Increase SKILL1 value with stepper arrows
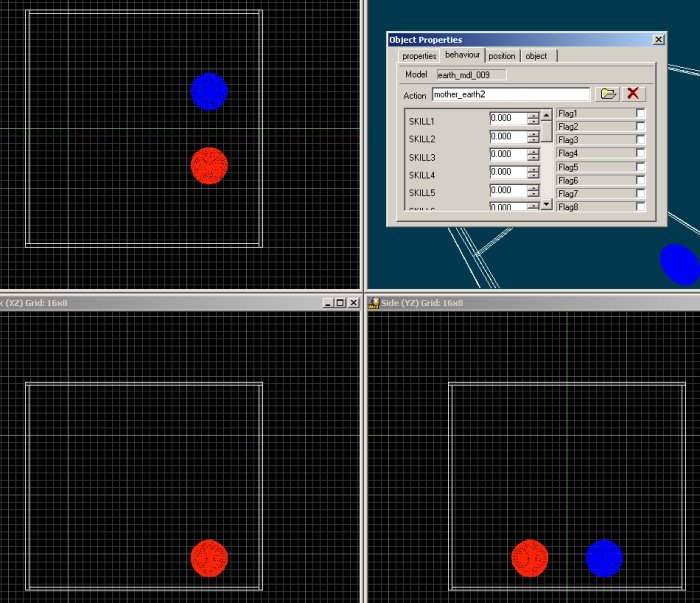The width and height of the screenshot is (700, 603). pos(533,115)
